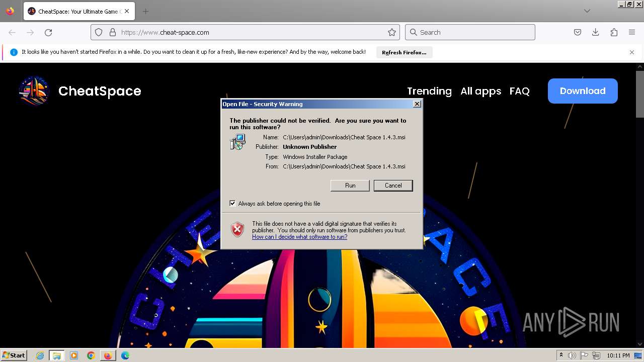Viewport: 644px width, 362px height.
Task: Close the CheatSpace browser tab
Action: [126, 11]
